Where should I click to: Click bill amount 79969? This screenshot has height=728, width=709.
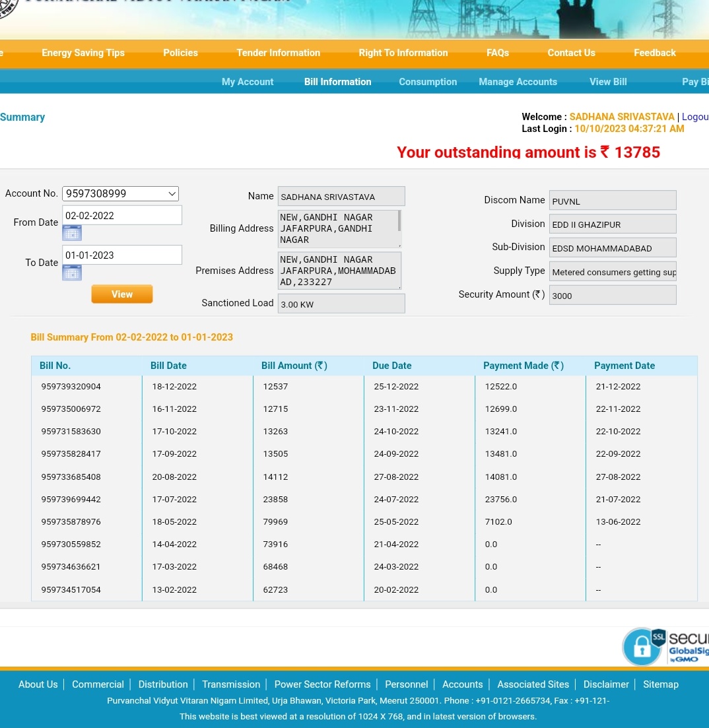(275, 521)
